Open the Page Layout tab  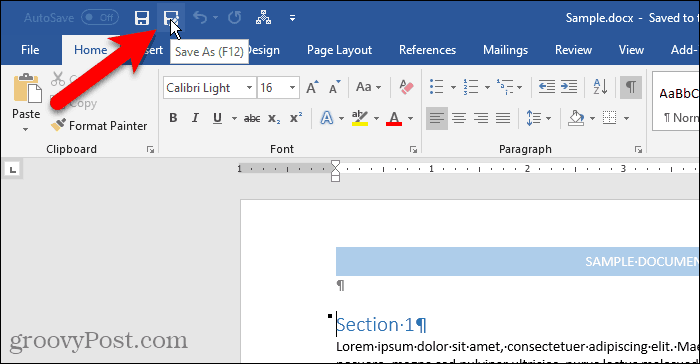[x=339, y=50]
